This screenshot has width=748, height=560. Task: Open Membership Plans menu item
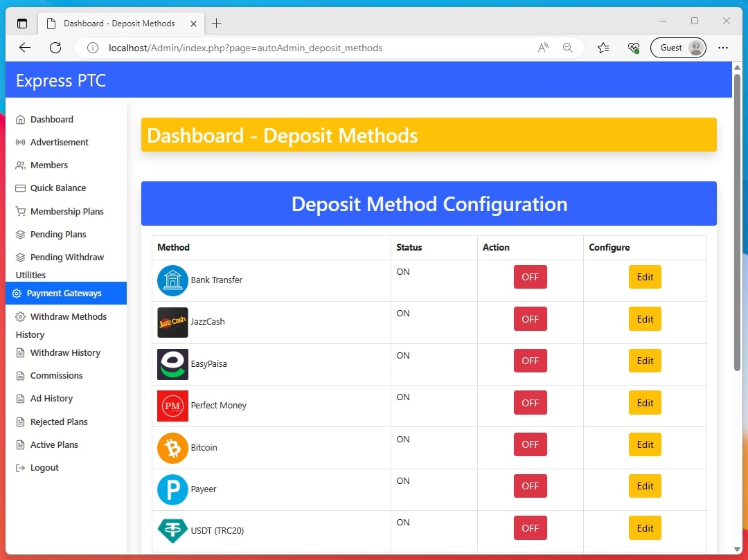pyautogui.click(x=66, y=211)
